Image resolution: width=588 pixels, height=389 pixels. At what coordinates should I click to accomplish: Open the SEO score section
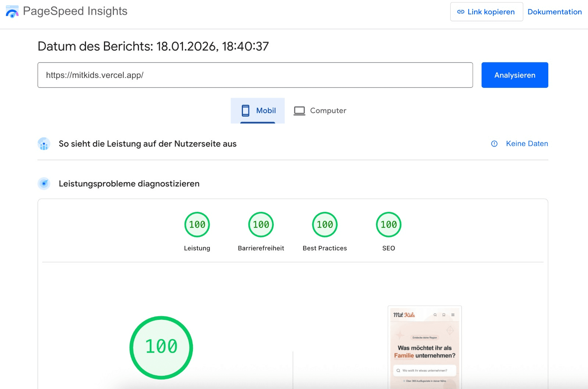pyautogui.click(x=388, y=224)
